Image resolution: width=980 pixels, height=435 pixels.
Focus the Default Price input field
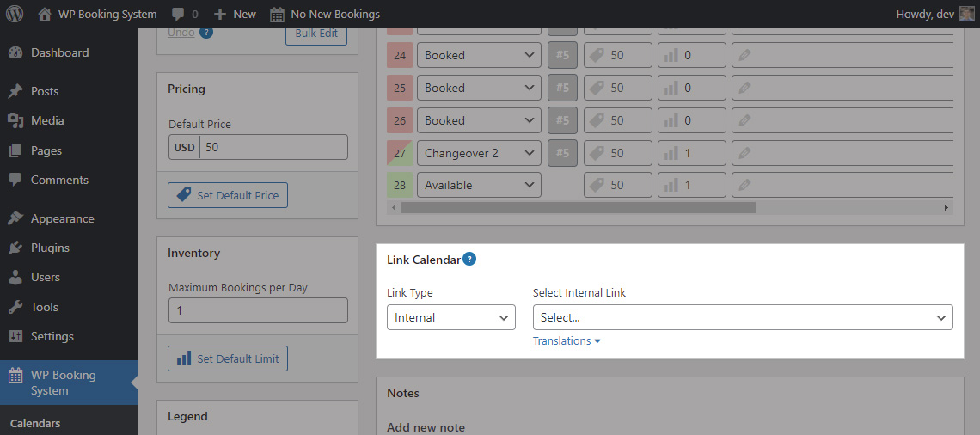(x=273, y=148)
